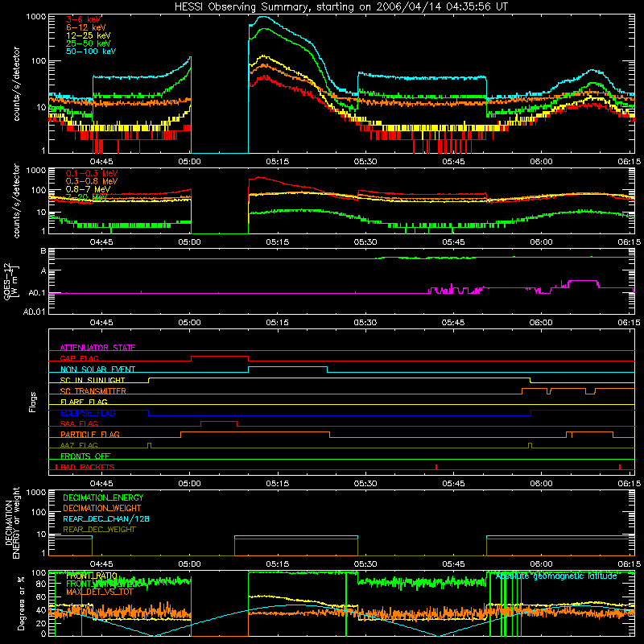
Task: Click the 'A0.01' tick label on GOES axis
Action: 34,312
